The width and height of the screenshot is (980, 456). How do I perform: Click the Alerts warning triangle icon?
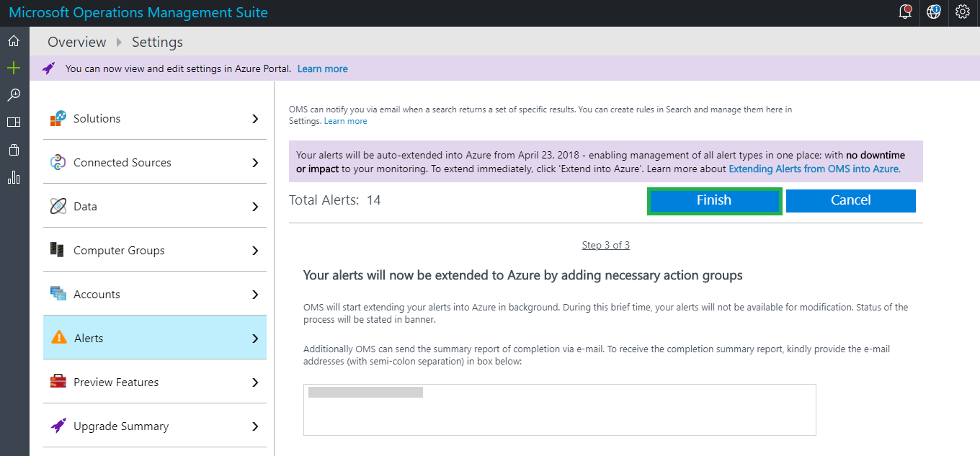point(59,338)
